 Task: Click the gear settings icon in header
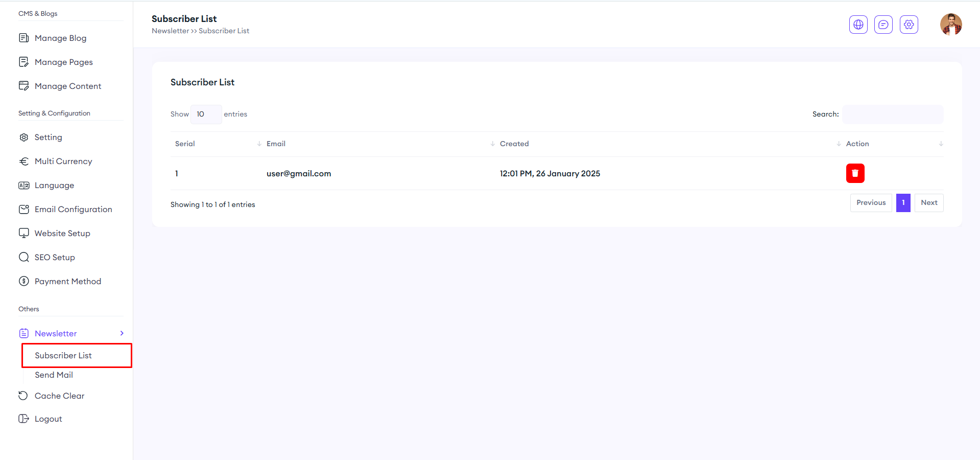(x=909, y=25)
